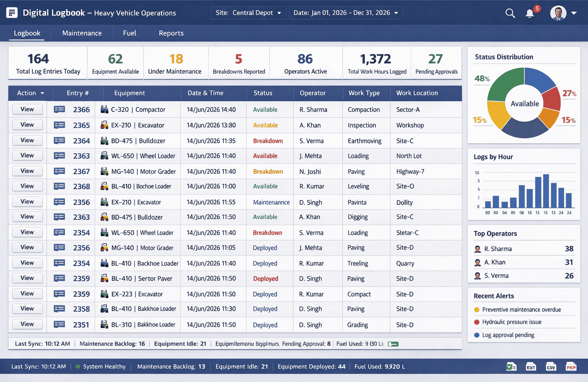
Task: Open the Site: Central Depot dropdown
Action: [248, 12]
